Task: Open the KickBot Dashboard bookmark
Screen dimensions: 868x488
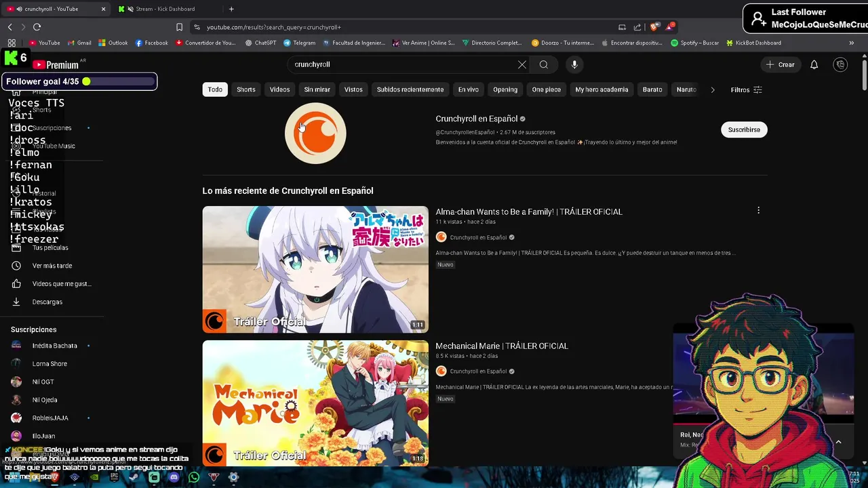Action: tap(753, 43)
